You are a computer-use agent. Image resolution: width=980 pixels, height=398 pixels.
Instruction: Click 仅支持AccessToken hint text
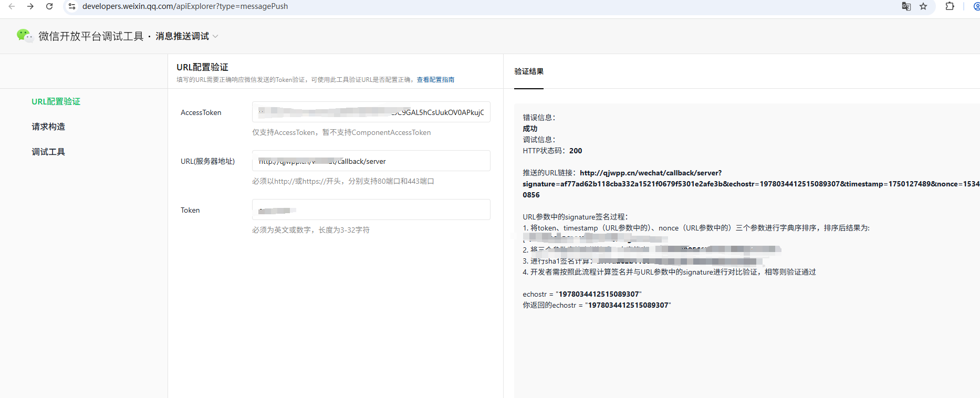(x=341, y=132)
